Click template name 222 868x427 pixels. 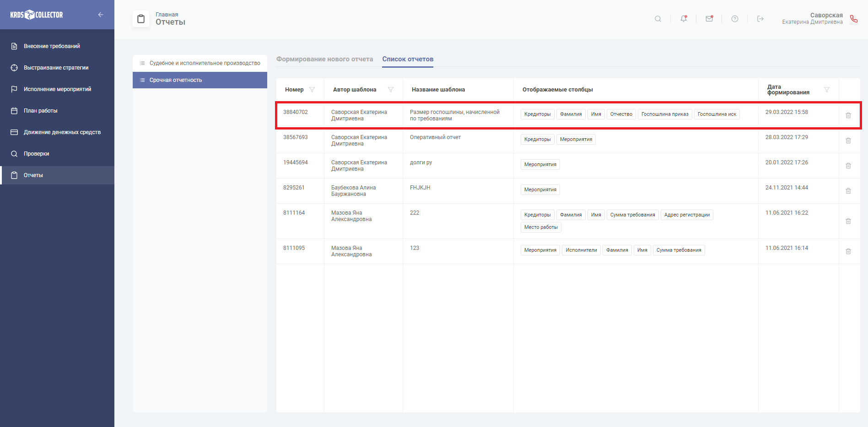tap(415, 213)
